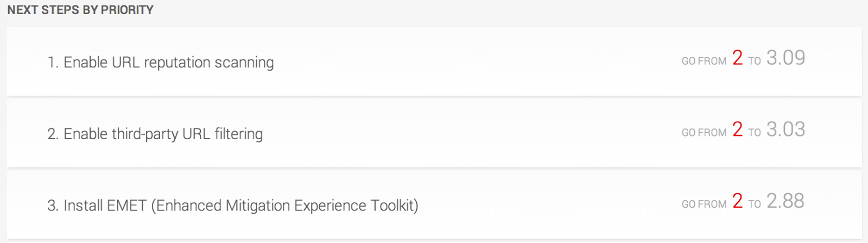This screenshot has height=243, width=868.
Task: Click the TO label before 2.88
Action: [755, 204]
